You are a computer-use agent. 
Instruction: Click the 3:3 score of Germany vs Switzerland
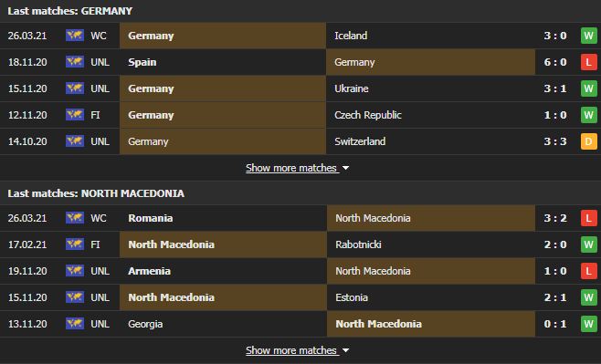tap(555, 141)
